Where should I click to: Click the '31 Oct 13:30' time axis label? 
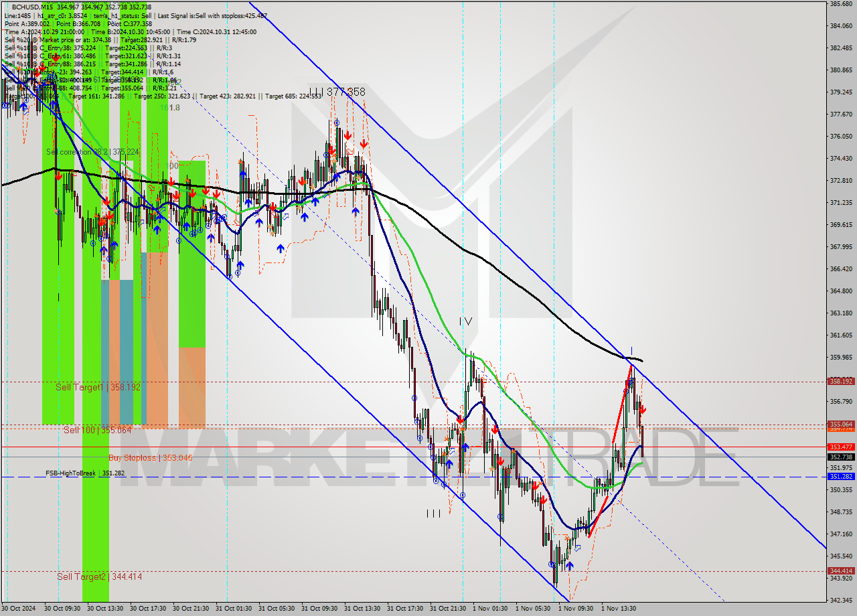(x=362, y=609)
